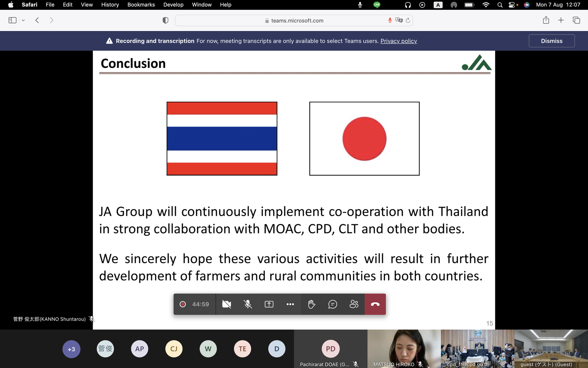Click the teams.microsoft.com address bar
588x368 pixels.
(294, 20)
